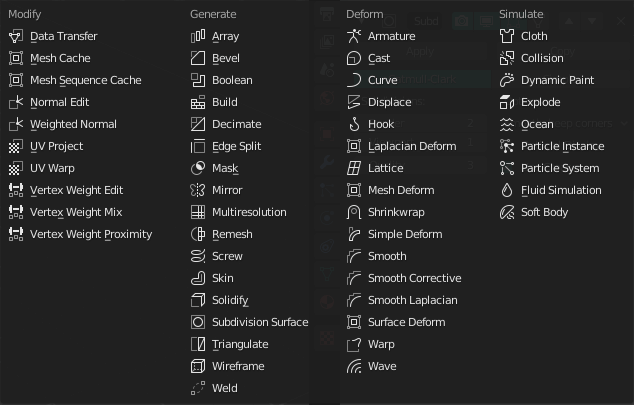Choose Boolean from the Generate column
634x405 pixels.
pyautogui.click(x=232, y=80)
